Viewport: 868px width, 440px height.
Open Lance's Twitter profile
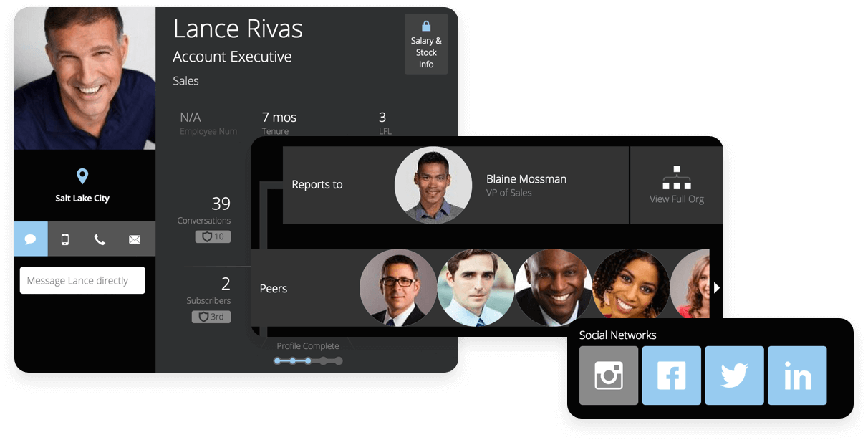(x=734, y=375)
